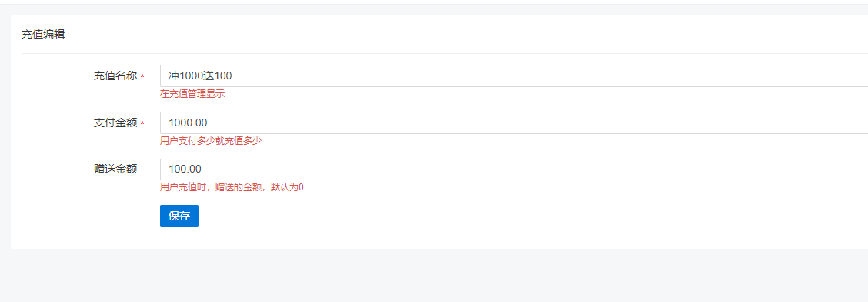Click the 赠送金额 field label
The height and width of the screenshot is (302, 868).
(x=115, y=169)
